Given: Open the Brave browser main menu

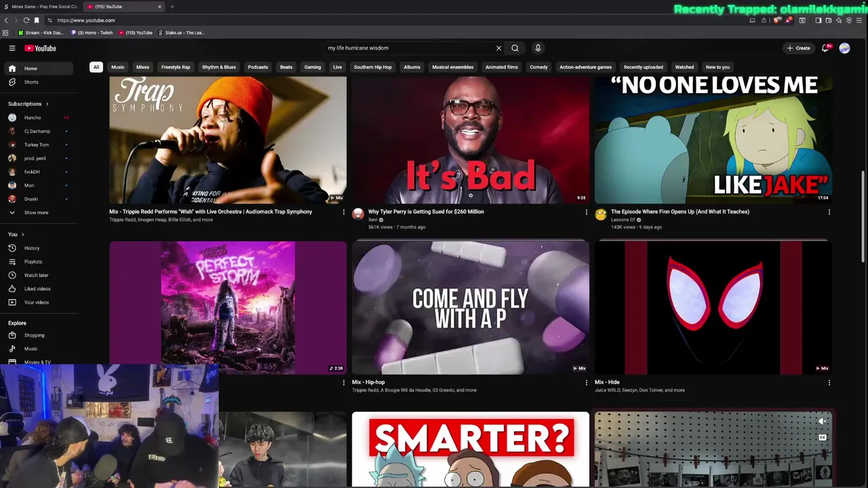Looking at the screenshot, I should (x=859, y=20).
